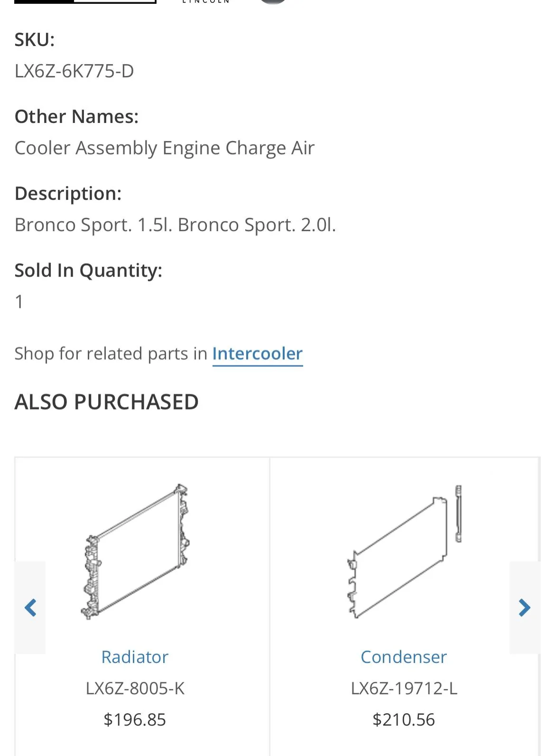Click the Bronco Sport description text
Viewport: 555px width, 756px height.
click(175, 225)
